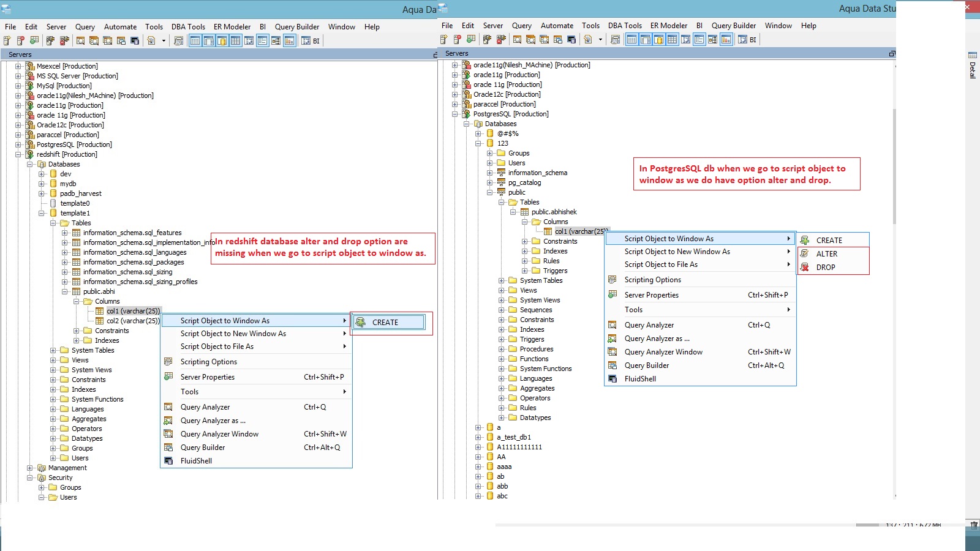Click Query Analyzer toolbar icon in left window
Screen dimensions: 980x551
coord(80,41)
